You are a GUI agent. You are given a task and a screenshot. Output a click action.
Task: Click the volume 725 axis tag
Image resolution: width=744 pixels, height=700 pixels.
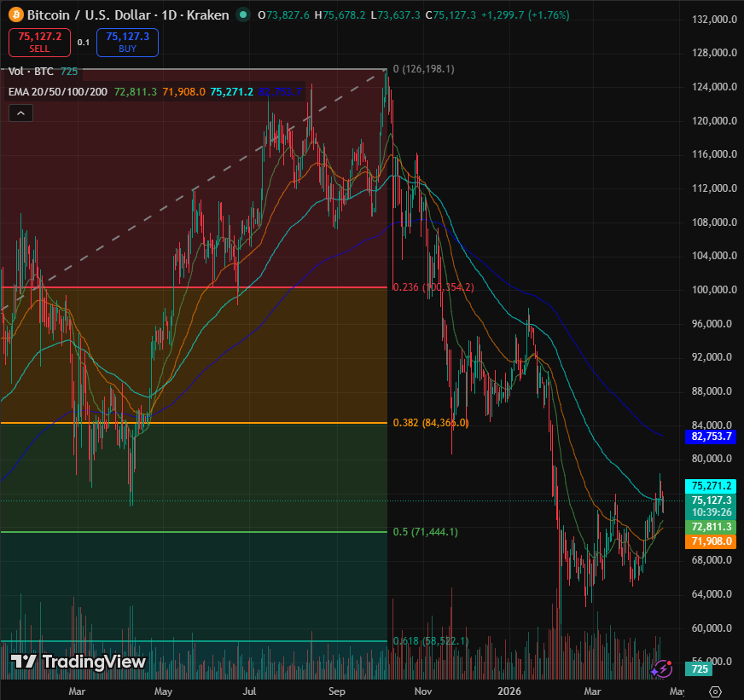(699, 668)
